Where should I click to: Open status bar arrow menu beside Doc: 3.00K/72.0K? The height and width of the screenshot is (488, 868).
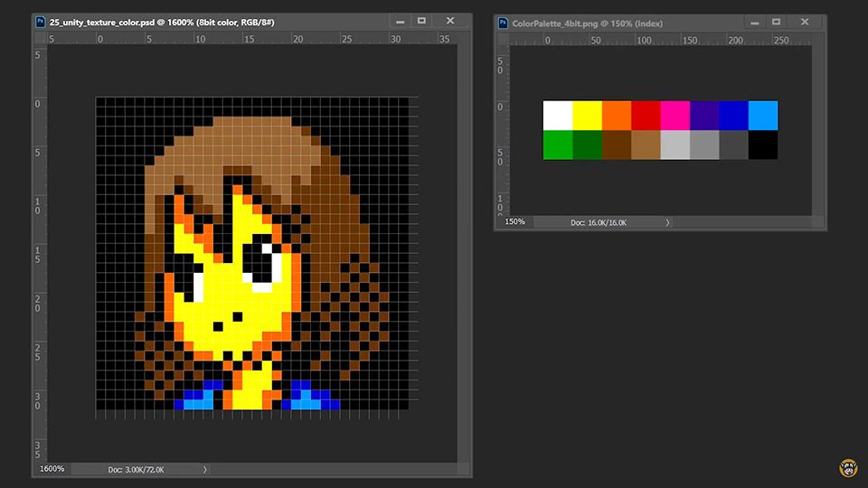point(205,470)
